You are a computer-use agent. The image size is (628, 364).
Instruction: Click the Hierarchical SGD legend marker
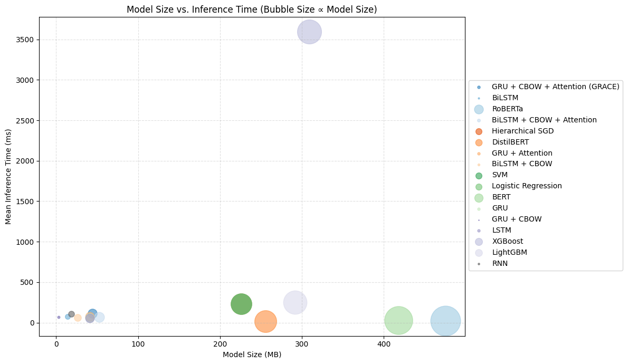(479, 131)
